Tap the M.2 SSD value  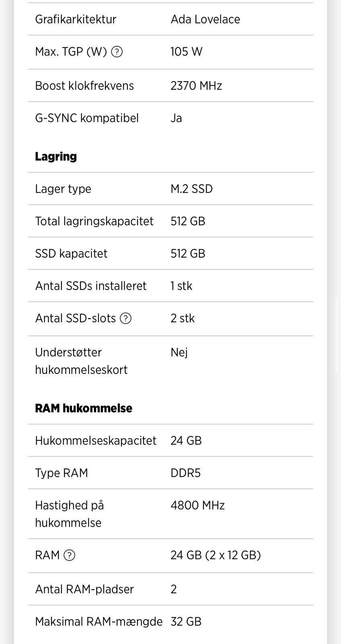191,189
